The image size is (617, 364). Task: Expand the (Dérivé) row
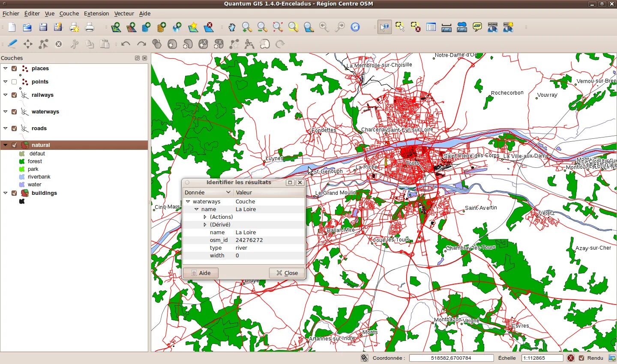[x=205, y=225]
